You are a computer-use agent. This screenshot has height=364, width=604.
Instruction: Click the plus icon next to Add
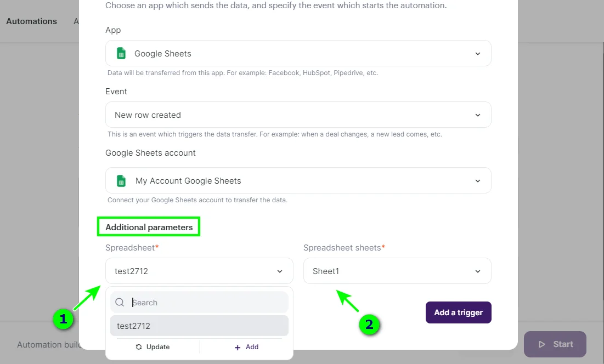pyautogui.click(x=236, y=346)
